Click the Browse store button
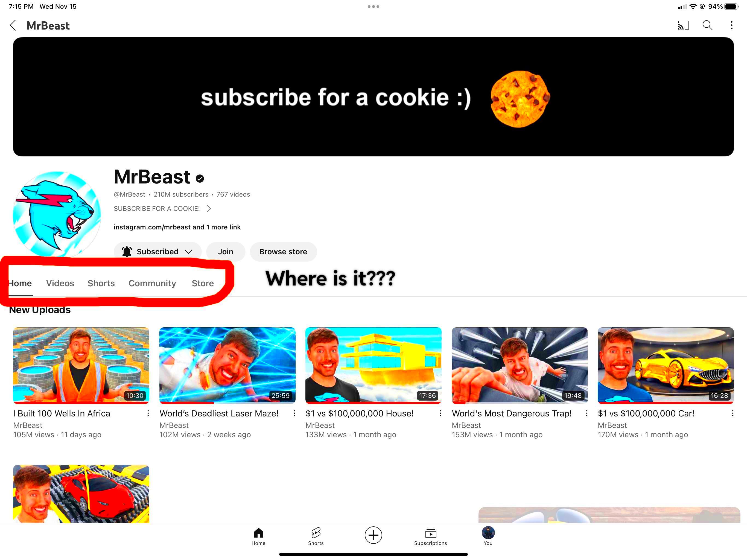 click(283, 251)
